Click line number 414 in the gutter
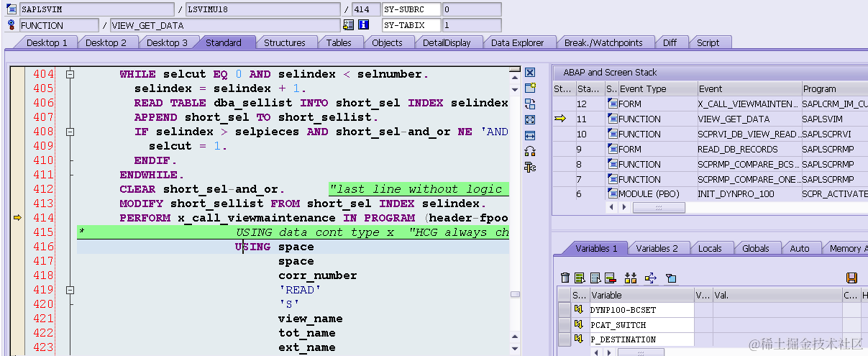This screenshot has width=868, height=356. (x=43, y=218)
